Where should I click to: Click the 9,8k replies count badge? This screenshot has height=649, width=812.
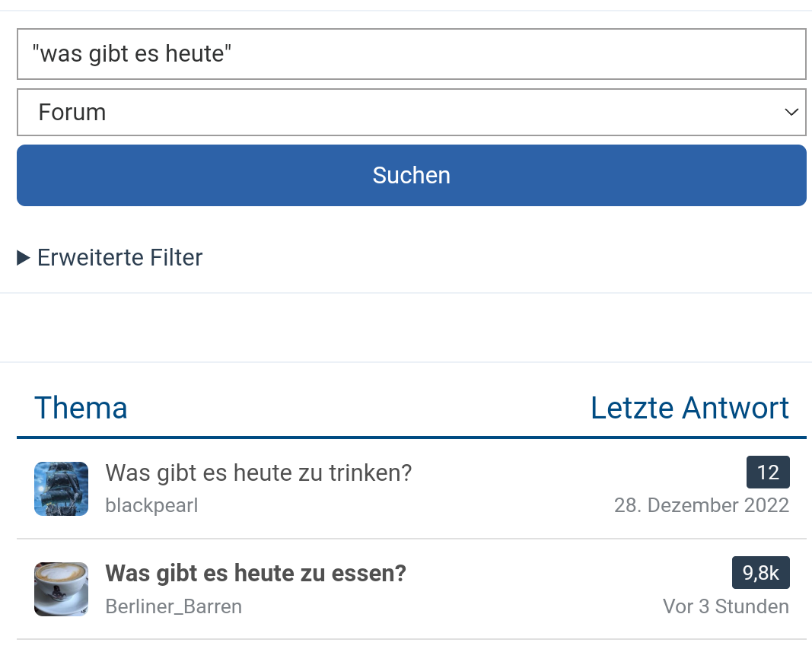click(x=760, y=573)
